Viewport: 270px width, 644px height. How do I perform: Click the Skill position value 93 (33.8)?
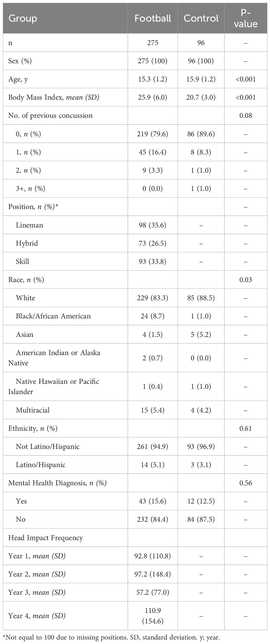click(153, 262)
